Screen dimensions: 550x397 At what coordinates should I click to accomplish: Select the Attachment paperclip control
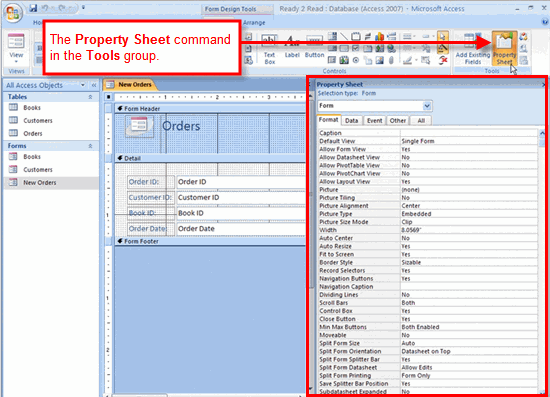point(391,60)
